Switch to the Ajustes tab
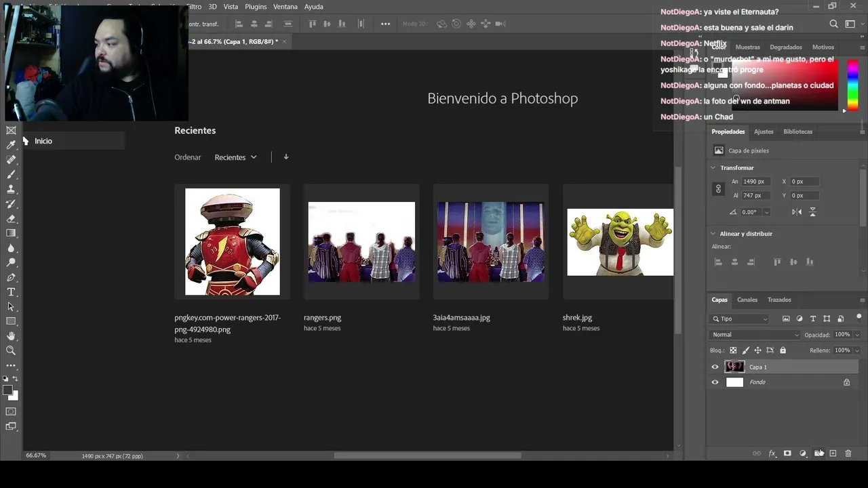The image size is (868, 488). 764,131
